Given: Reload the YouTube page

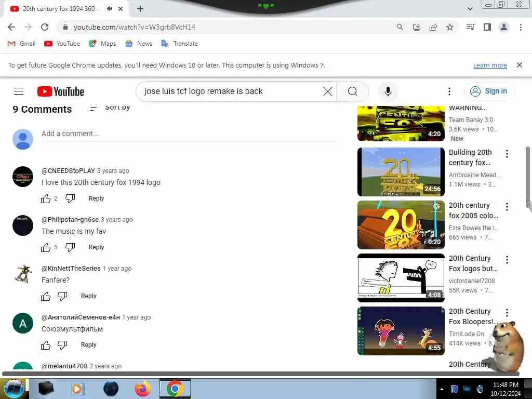Looking at the screenshot, I should pos(45,27).
